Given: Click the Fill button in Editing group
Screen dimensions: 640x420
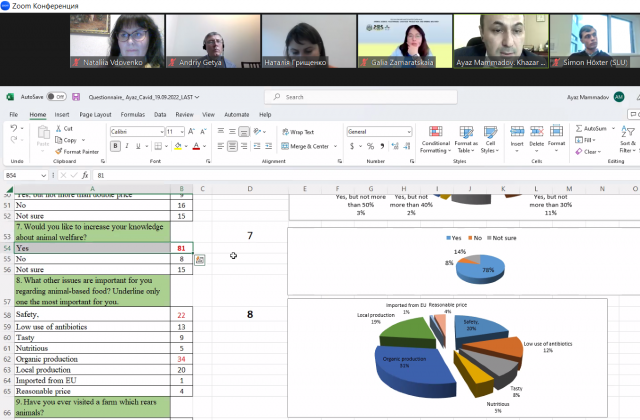Looking at the screenshot, I should pos(585,140).
